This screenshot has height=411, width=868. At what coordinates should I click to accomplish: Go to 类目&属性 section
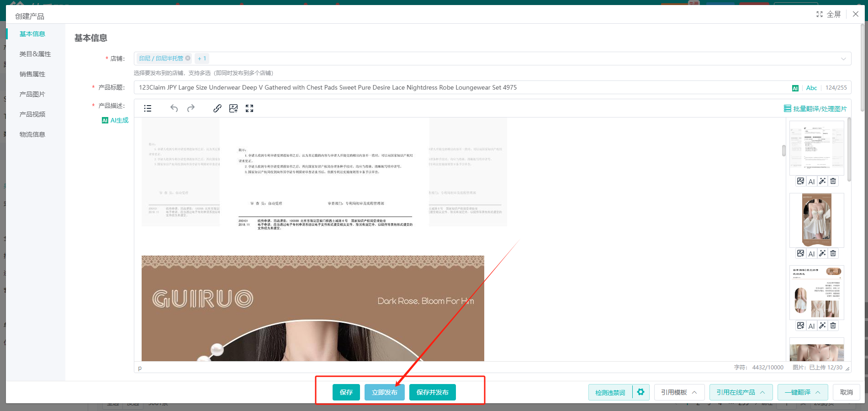point(35,54)
